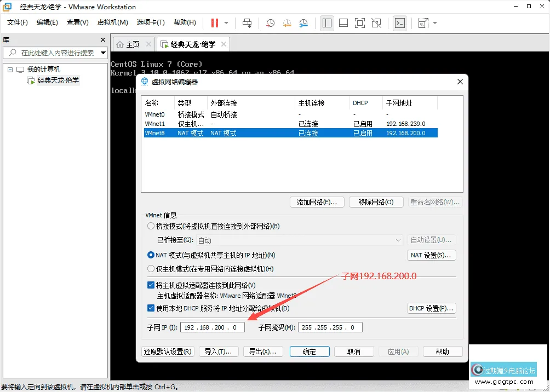
Task: Select the bridged mode (桥接模式) radio button
Action: coord(151,226)
